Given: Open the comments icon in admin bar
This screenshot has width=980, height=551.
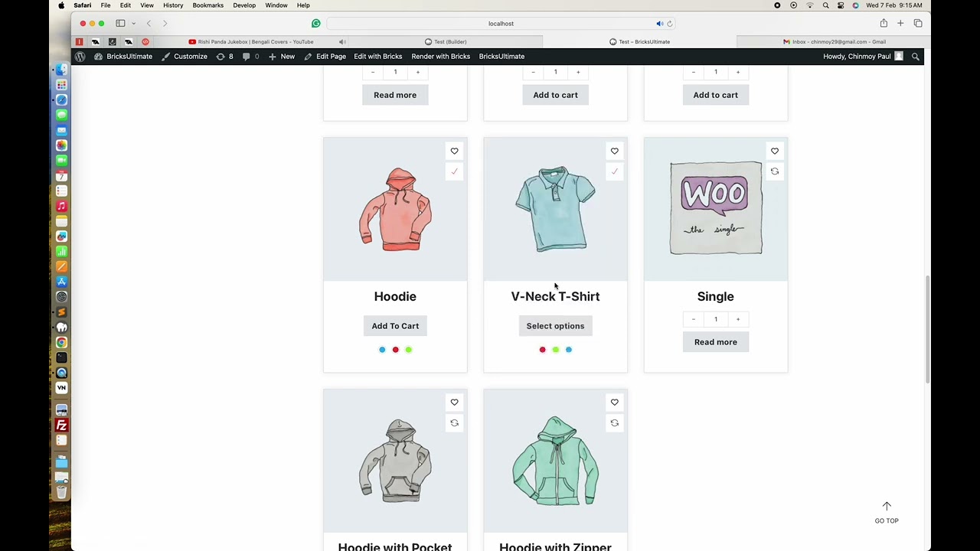Looking at the screenshot, I should click(x=250, y=57).
